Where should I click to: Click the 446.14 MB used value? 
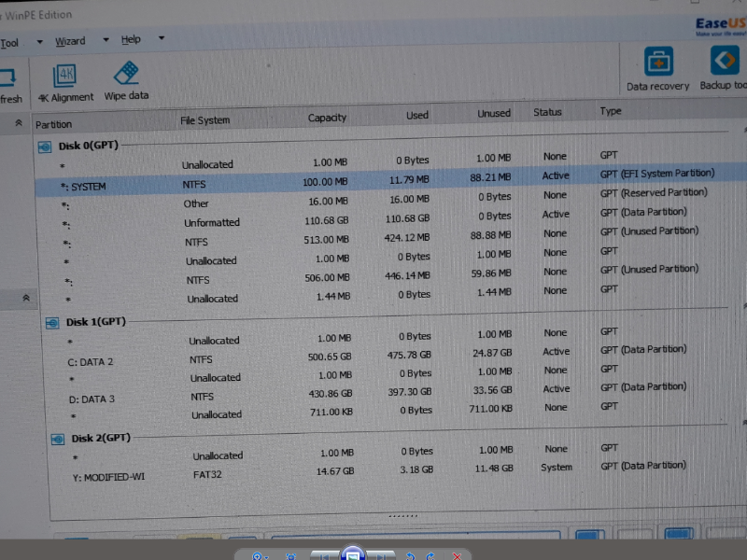(407, 275)
